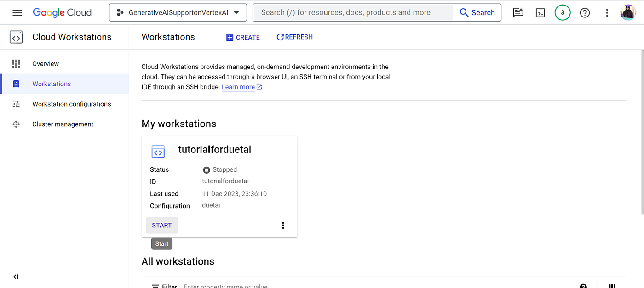Click the Cloud Workstations sidebar title

(x=72, y=37)
